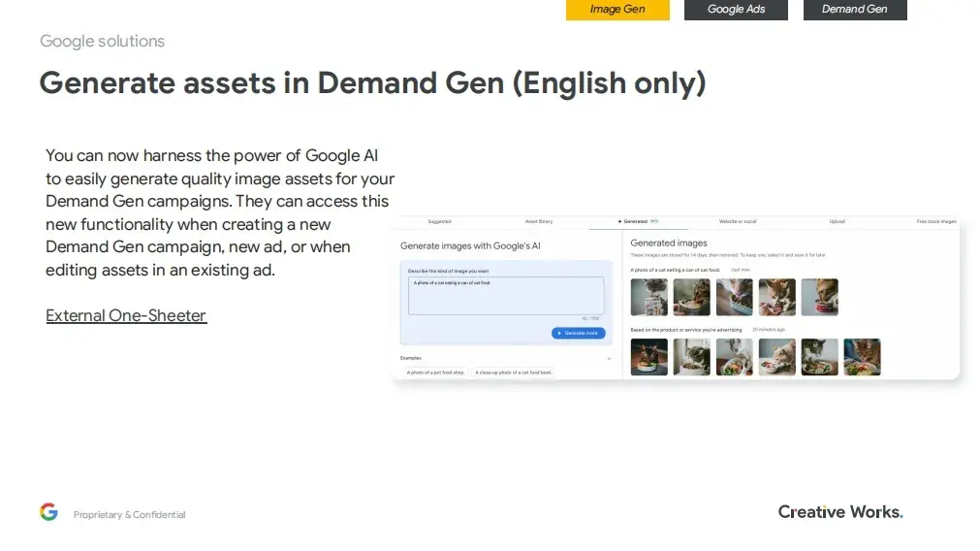980x551 pixels.
Task: Click the 'Describe the kind of image you want' label
Action: (448, 271)
